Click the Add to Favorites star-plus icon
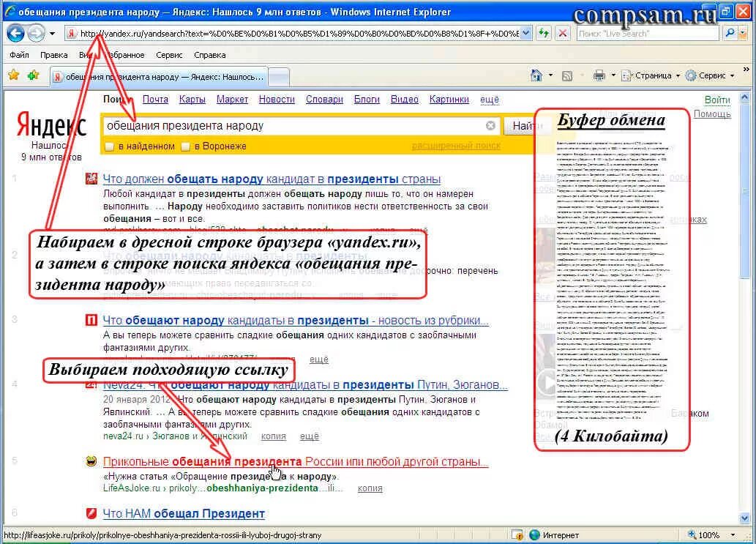756x544 pixels. pos(33,75)
